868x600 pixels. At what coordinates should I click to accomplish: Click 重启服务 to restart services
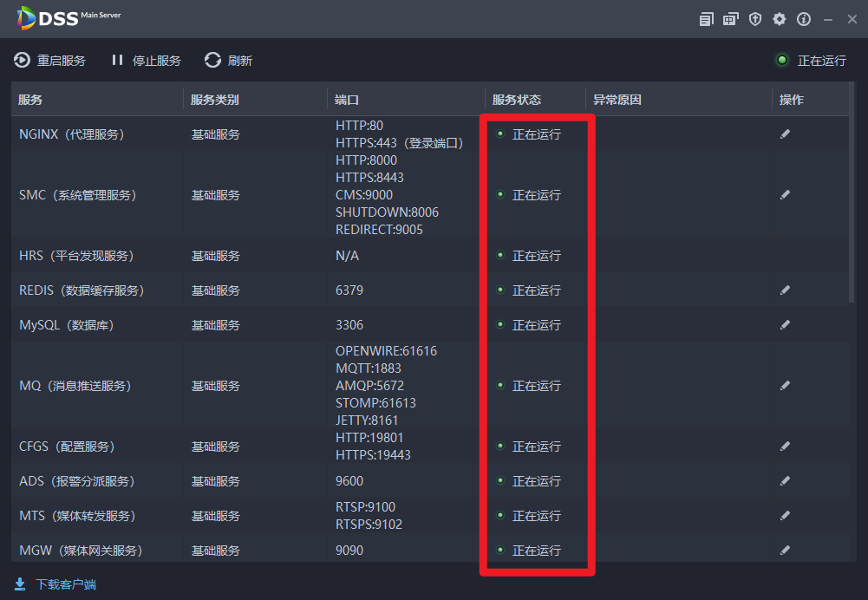(x=50, y=61)
